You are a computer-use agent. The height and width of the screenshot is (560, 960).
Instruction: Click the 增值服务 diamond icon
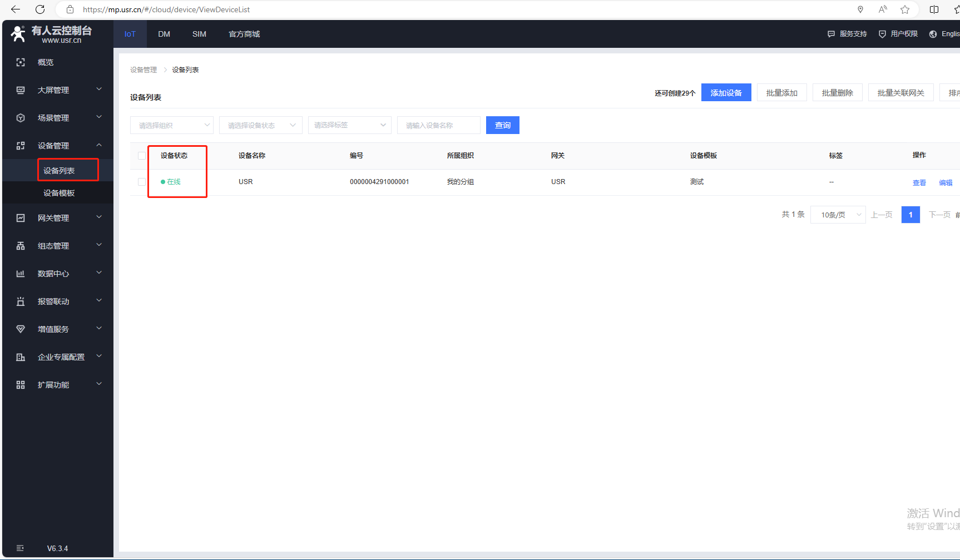tap(21, 329)
